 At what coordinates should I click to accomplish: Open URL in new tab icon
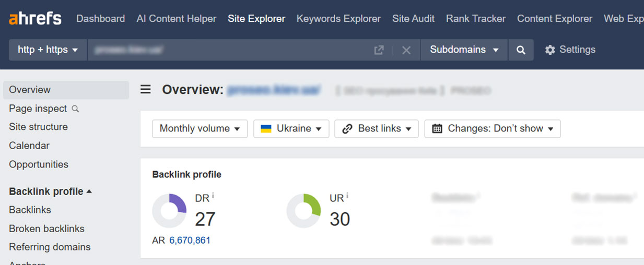(x=379, y=50)
